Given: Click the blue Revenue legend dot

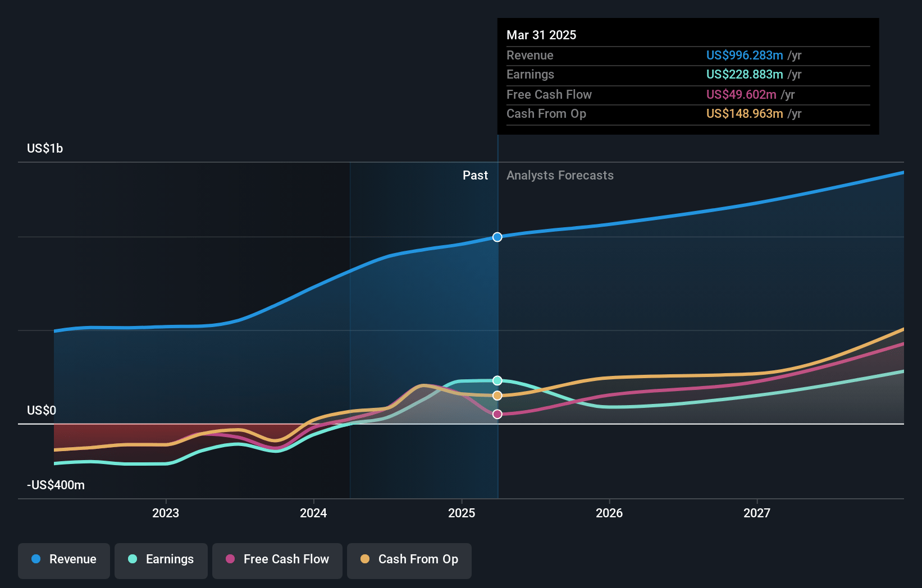Looking at the screenshot, I should coord(36,559).
